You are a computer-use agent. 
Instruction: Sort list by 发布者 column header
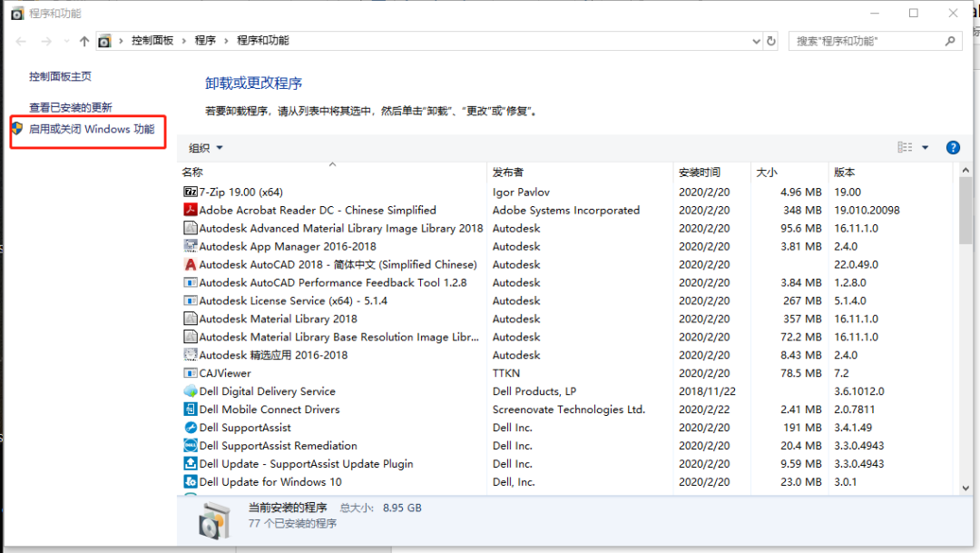pos(580,172)
